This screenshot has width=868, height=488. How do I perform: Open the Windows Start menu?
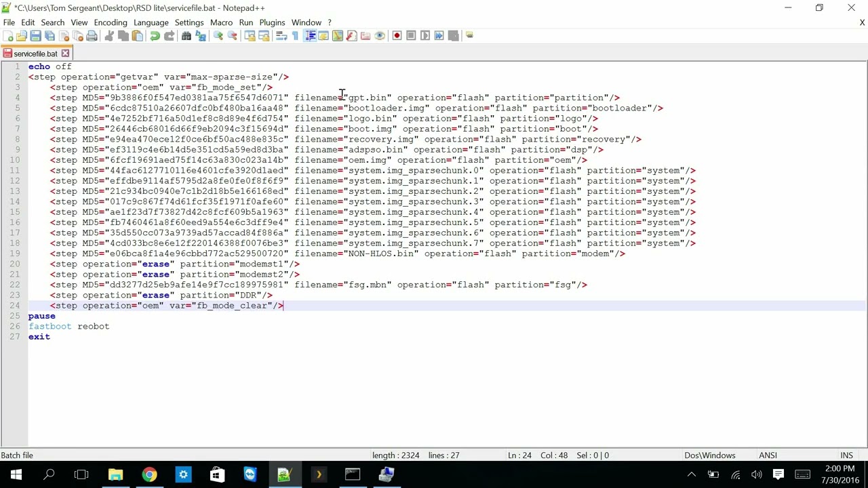[16, 474]
